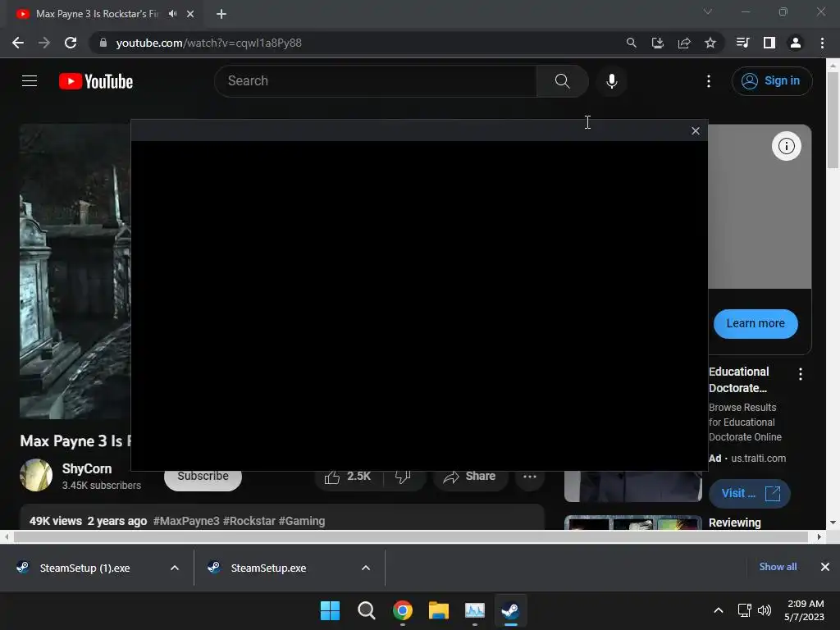Click Learn more on the ad
Viewport: 840px width, 630px height.
tap(756, 323)
